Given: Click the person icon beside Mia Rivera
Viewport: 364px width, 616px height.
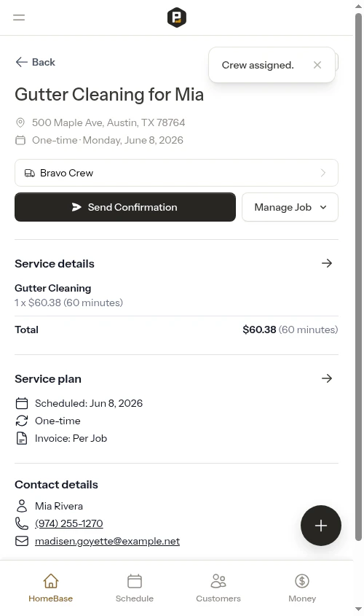Looking at the screenshot, I should tap(22, 506).
